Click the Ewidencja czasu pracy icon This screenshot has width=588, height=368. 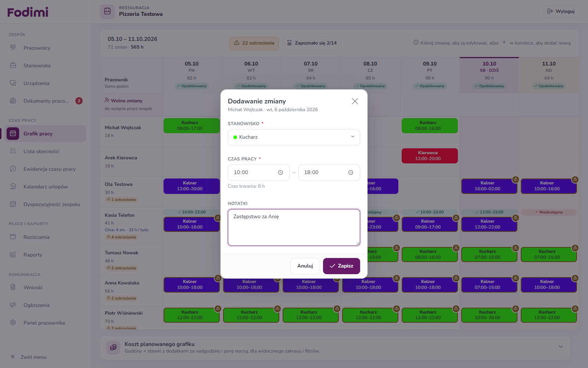tap(13, 169)
